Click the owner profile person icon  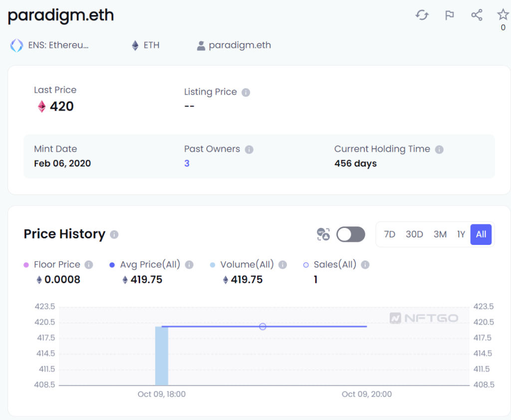tap(201, 45)
